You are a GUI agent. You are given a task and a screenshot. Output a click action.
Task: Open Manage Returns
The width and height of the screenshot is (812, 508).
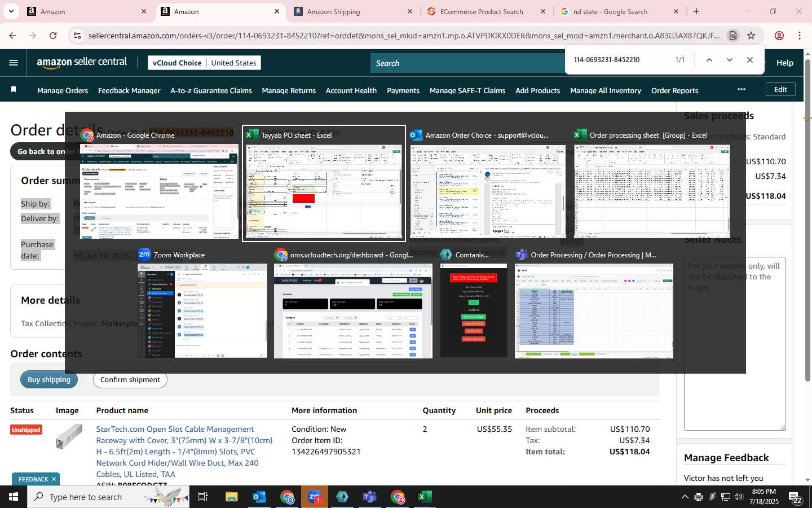289,90
